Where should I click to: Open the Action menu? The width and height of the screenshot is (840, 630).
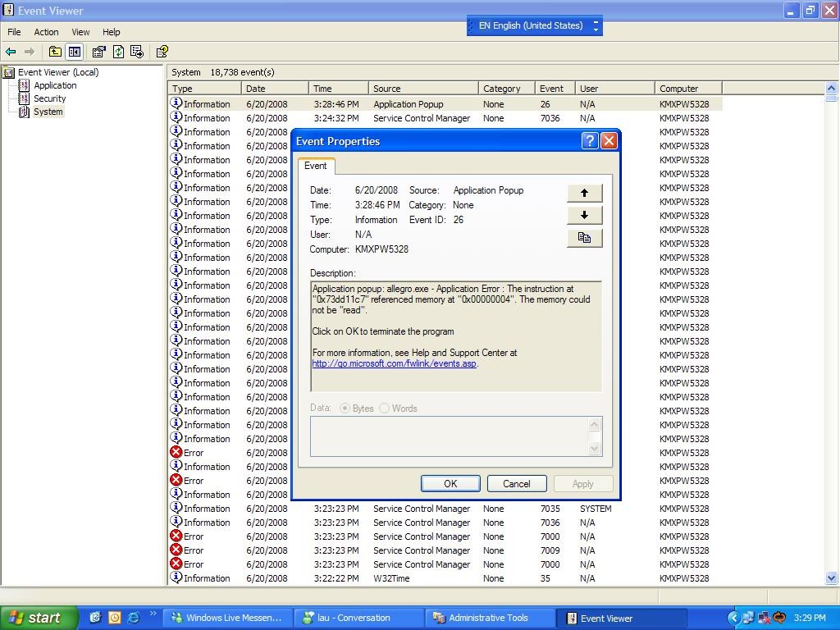[x=46, y=32]
